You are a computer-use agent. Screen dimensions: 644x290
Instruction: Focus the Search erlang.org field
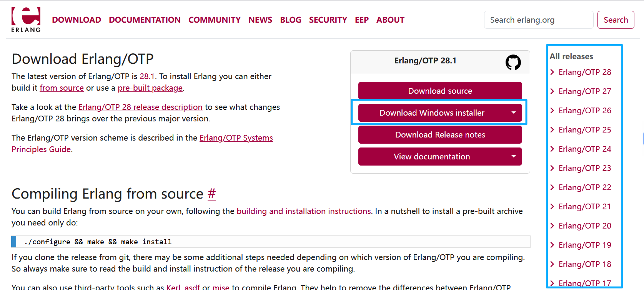point(539,20)
